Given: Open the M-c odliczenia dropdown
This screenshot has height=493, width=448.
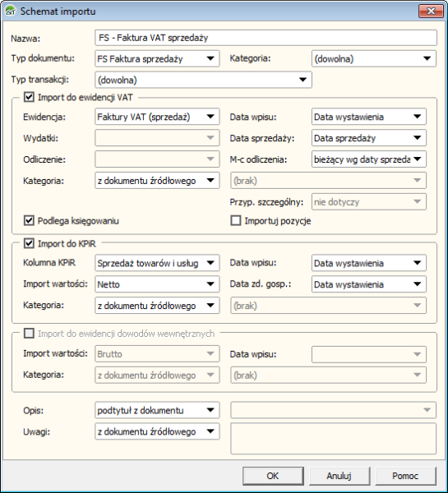Looking at the screenshot, I should 369,159.
